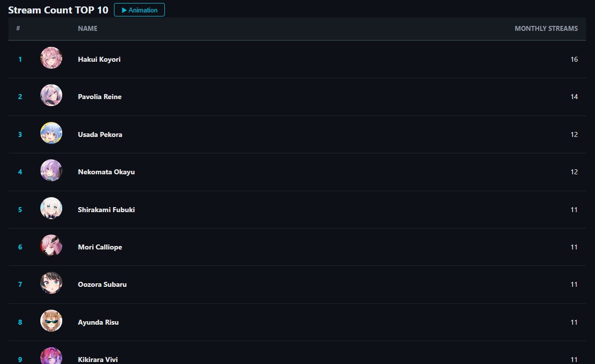The width and height of the screenshot is (595, 364).
Task: Open Hakui Koyori's avatar thumbnail
Action: pos(51,58)
